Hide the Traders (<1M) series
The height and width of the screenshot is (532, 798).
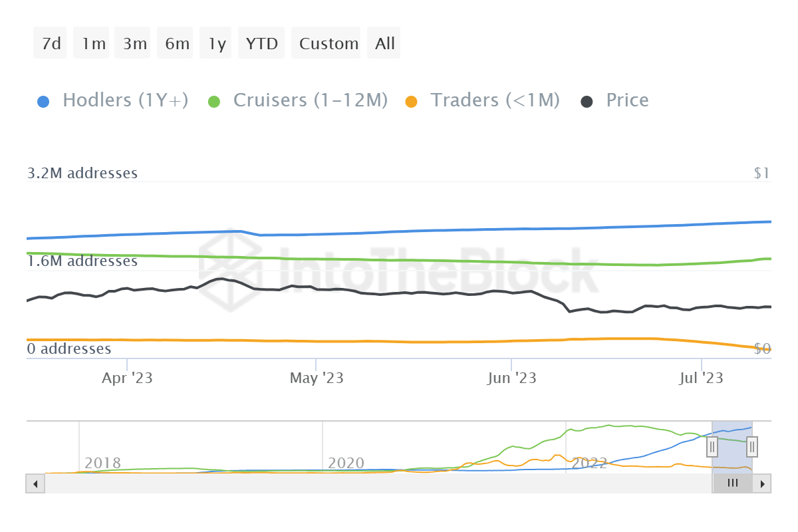495,100
